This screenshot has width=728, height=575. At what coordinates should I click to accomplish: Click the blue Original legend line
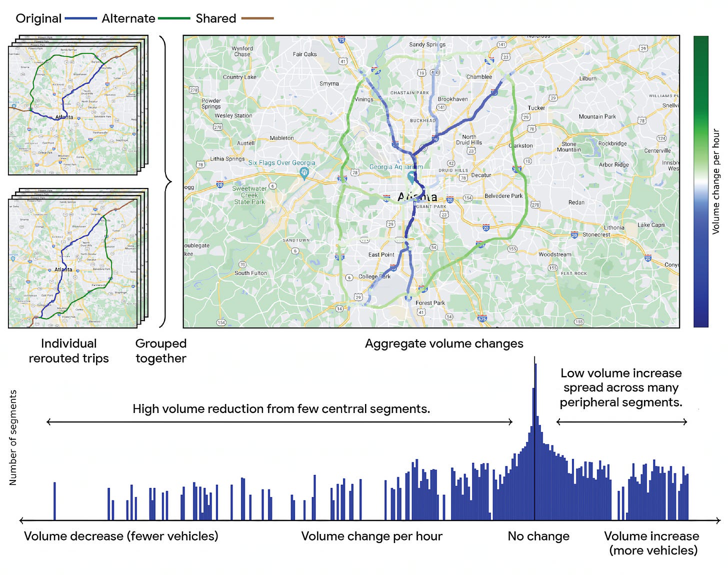[80, 18]
